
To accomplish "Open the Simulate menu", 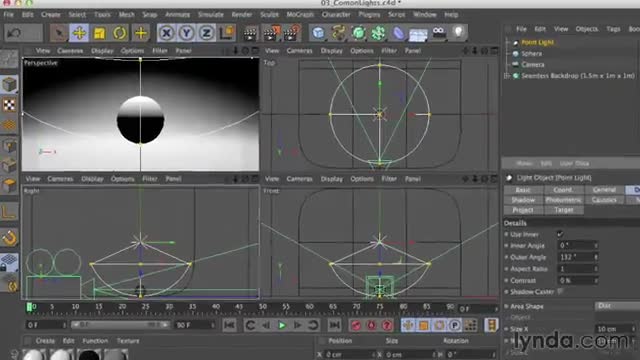I will click(211, 15).
